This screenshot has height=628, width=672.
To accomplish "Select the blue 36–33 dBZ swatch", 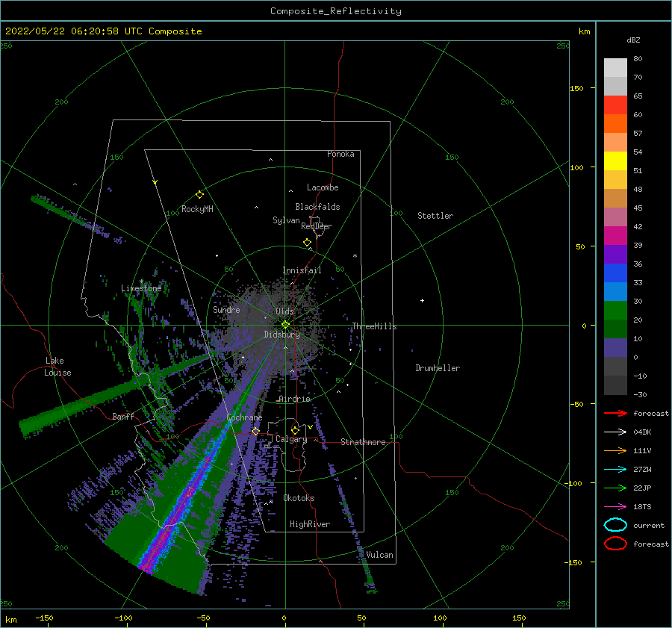I will [x=615, y=273].
